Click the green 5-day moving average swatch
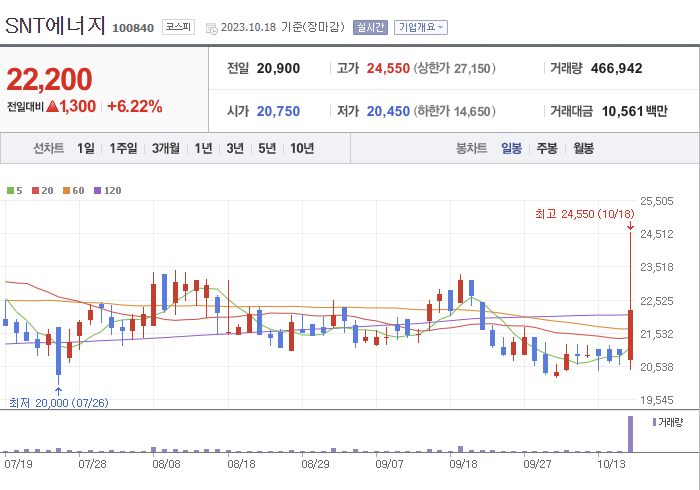Screen dimensions: 700x490 (10, 191)
